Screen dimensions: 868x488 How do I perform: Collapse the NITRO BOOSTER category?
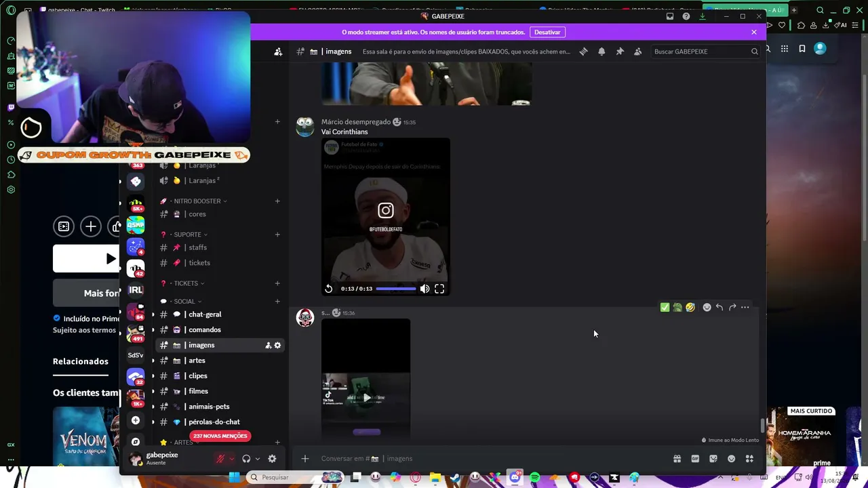(196, 201)
